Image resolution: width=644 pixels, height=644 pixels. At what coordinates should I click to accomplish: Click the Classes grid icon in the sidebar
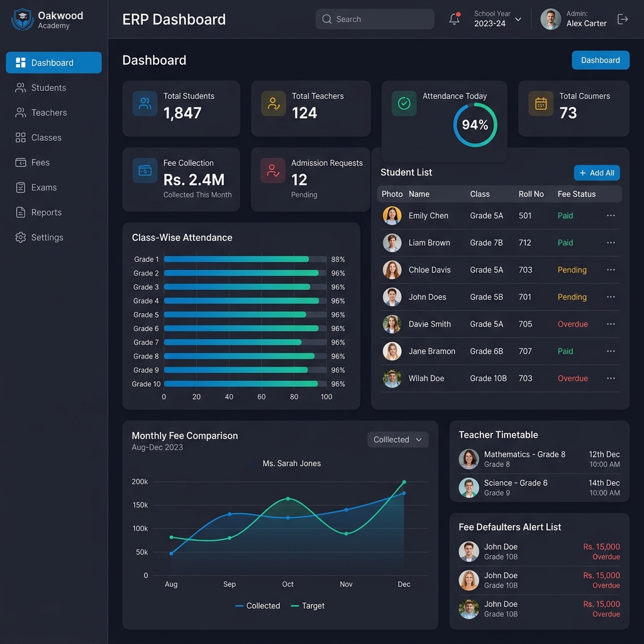pos(21,138)
